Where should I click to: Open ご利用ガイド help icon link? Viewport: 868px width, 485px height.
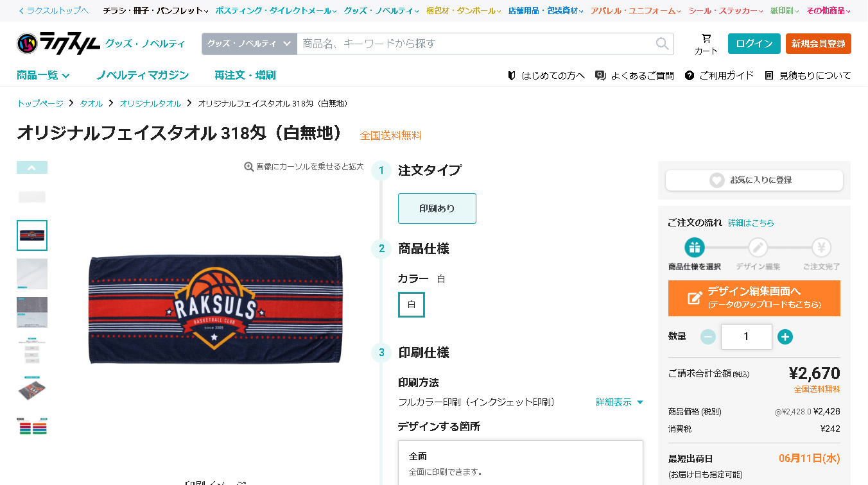click(x=719, y=76)
